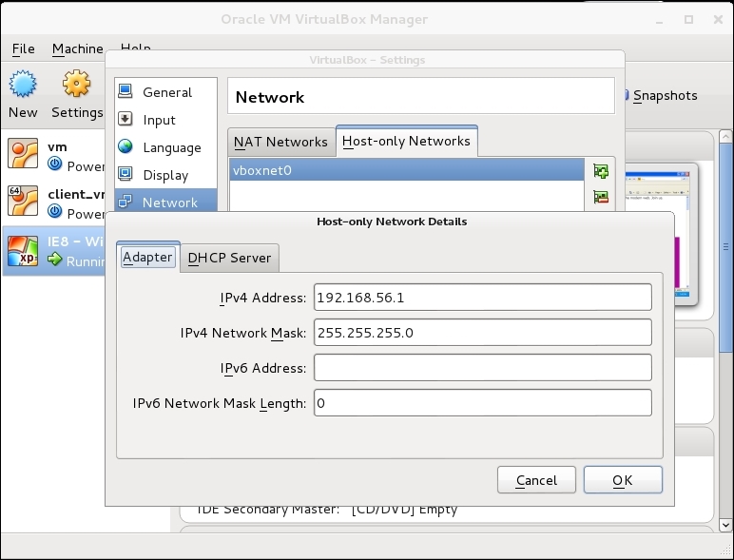This screenshot has width=734, height=560.
Task: Cancel the Host-only Network Details dialog
Action: pyautogui.click(x=536, y=480)
